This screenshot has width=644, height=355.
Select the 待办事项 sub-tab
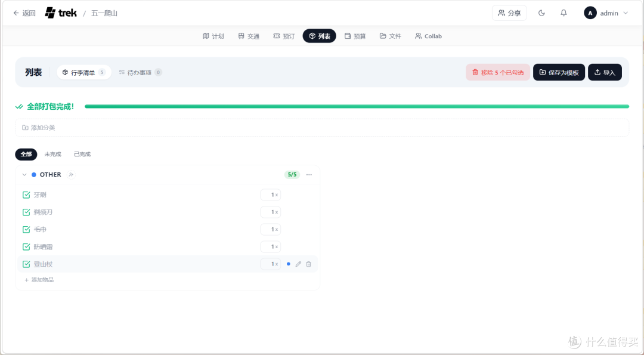pos(140,72)
